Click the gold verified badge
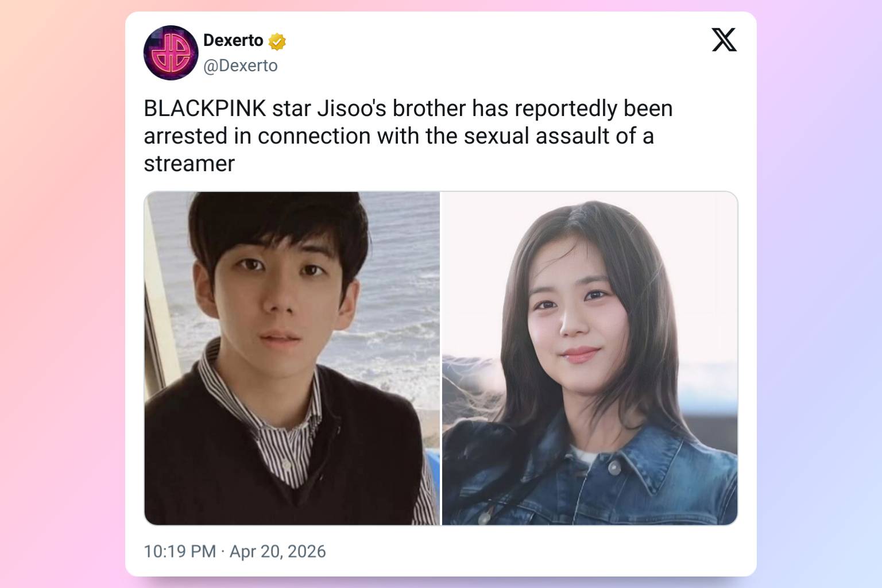Screen dimensions: 882x588 (277, 41)
